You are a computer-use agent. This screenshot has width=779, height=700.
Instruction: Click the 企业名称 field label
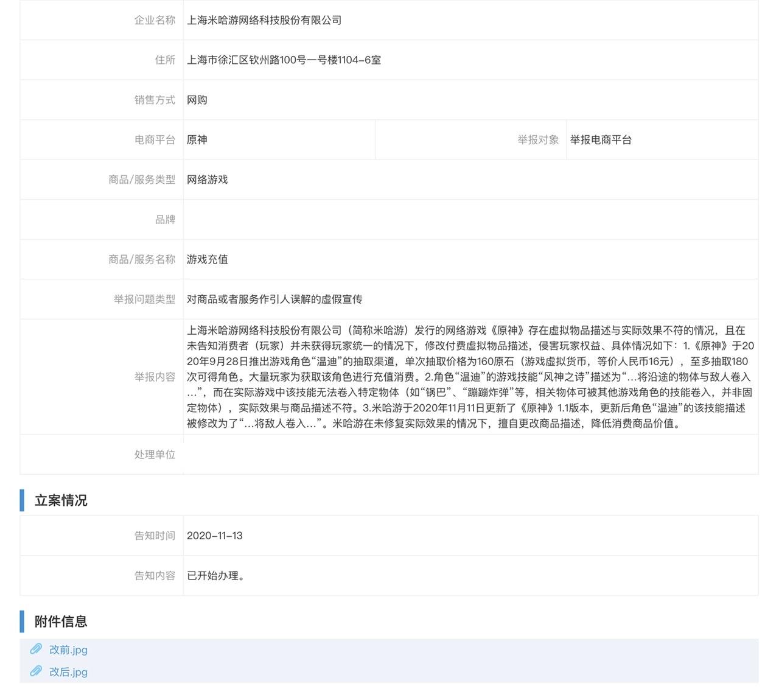pos(155,20)
